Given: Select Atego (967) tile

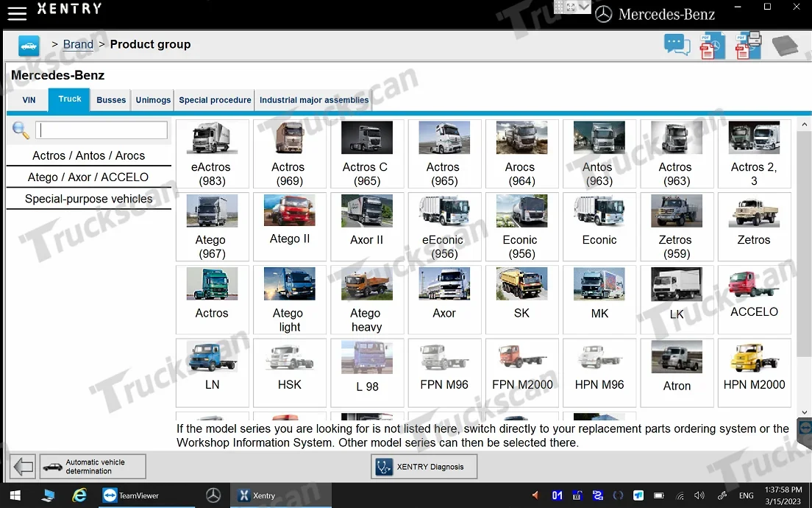Looking at the screenshot, I should [212, 227].
